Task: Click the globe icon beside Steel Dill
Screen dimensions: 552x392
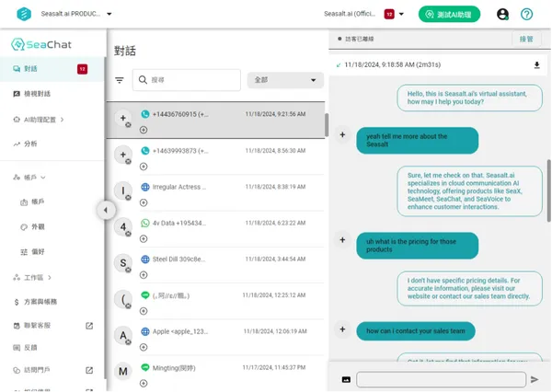Action: (x=145, y=259)
